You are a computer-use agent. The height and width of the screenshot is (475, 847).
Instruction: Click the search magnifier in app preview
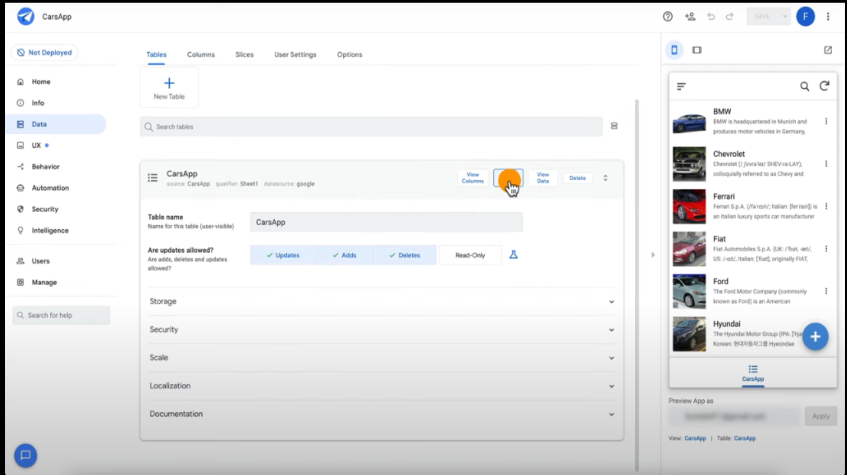click(x=805, y=86)
